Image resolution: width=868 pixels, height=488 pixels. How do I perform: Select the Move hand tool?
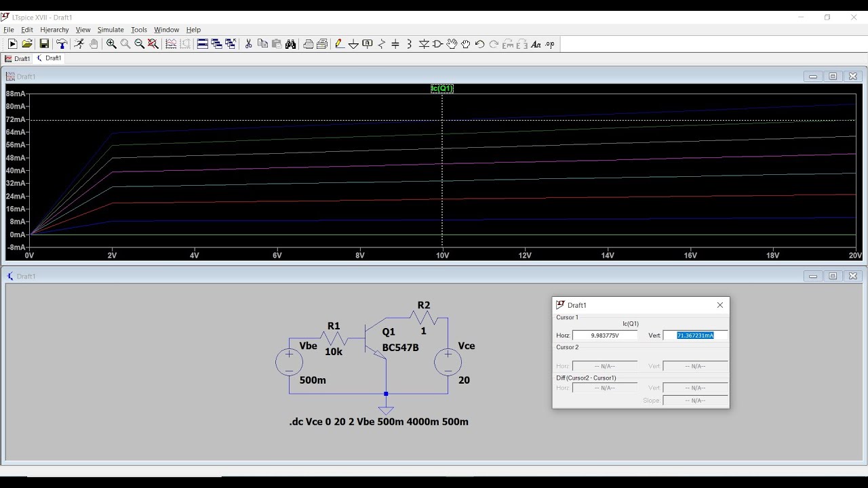[452, 44]
